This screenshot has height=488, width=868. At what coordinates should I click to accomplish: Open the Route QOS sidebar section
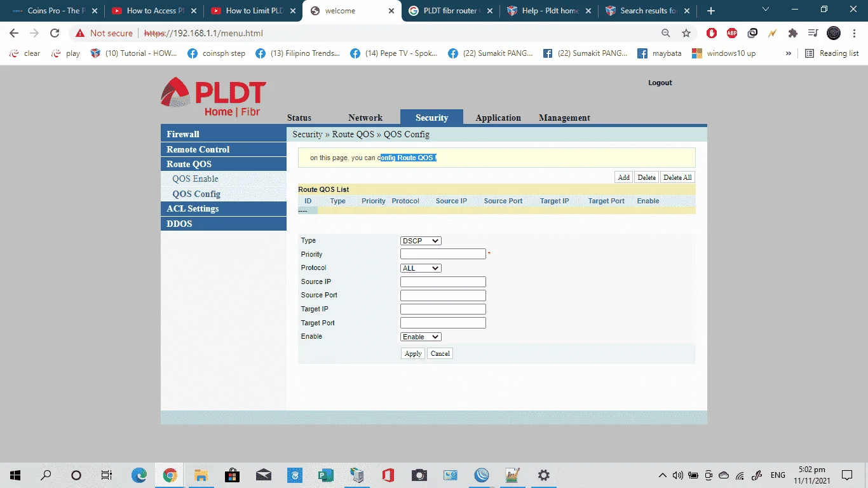[224, 164]
